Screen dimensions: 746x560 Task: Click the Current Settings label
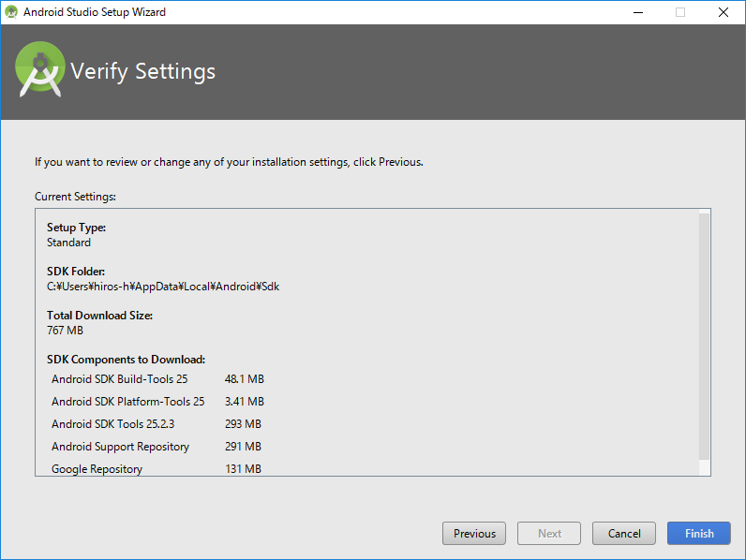[75, 197]
